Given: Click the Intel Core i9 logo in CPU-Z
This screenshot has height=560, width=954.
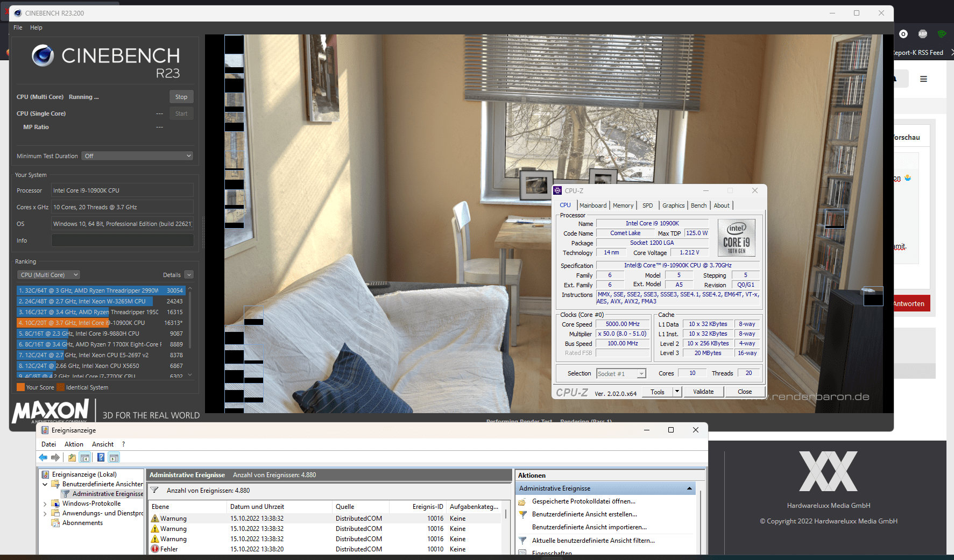Looking at the screenshot, I should 736,238.
